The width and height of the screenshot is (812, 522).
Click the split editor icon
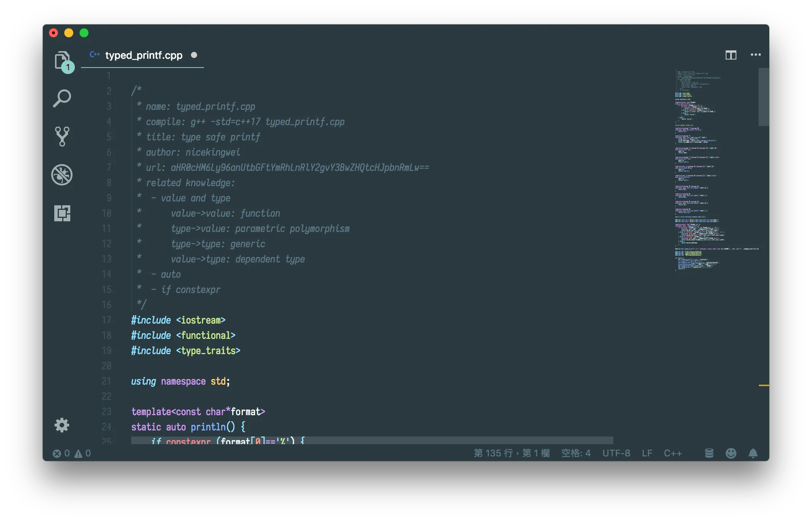[x=731, y=55]
